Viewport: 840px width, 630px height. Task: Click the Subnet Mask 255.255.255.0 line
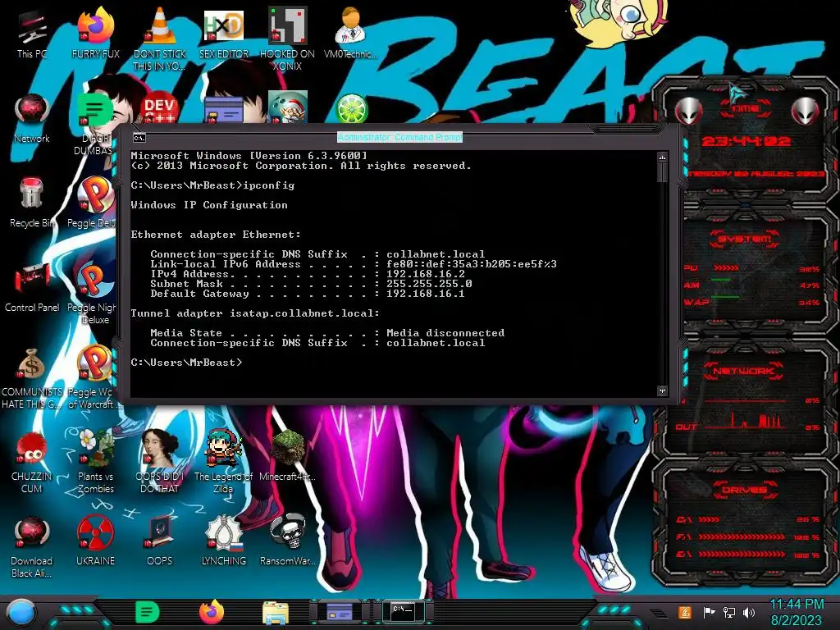pos(311,283)
